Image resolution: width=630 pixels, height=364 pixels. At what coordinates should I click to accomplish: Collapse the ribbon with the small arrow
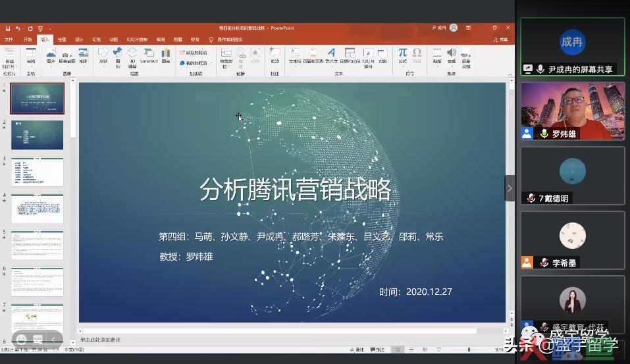point(510,75)
